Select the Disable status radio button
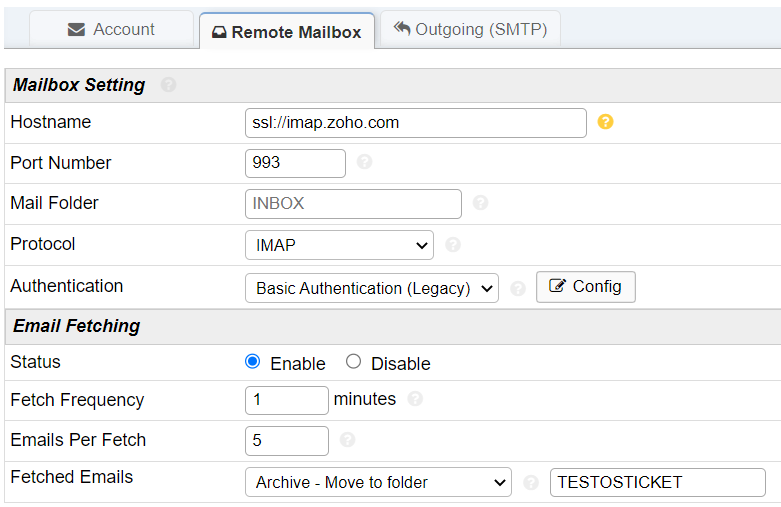The image size is (781, 507). pos(353,362)
